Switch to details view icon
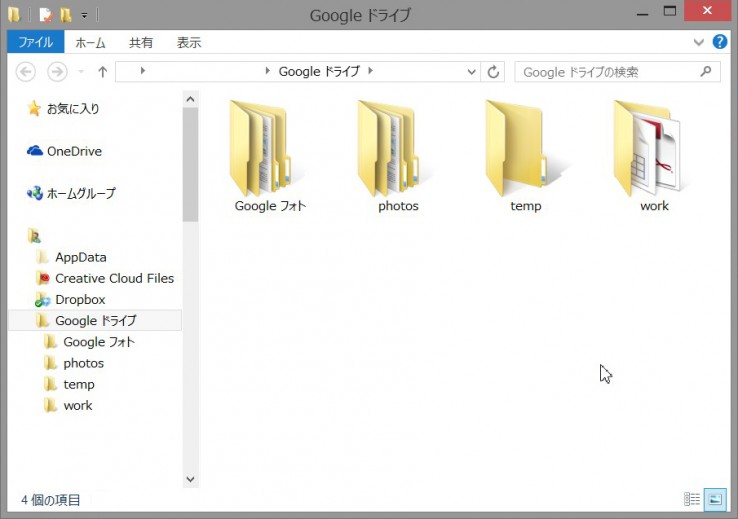This screenshot has width=738, height=519. pos(692,499)
